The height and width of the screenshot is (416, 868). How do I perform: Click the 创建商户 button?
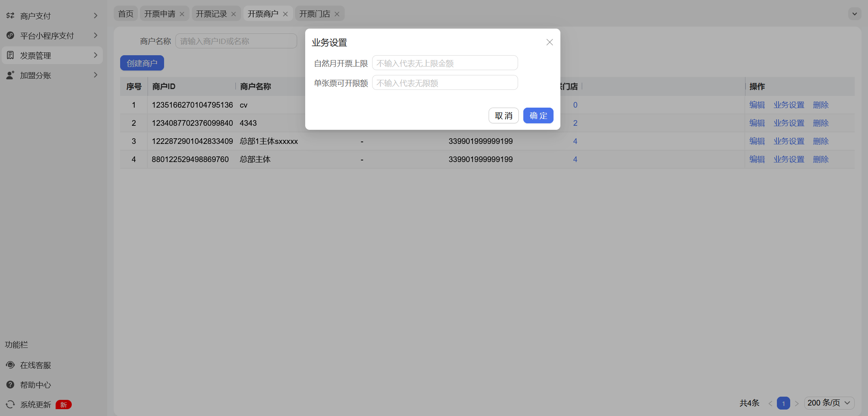point(142,63)
